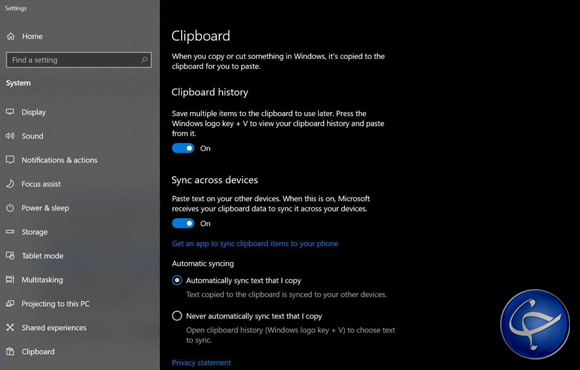Click the Tablet mode icon
The width and height of the screenshot is (580, 370).
pyautogui.click(x=10, y=256)
